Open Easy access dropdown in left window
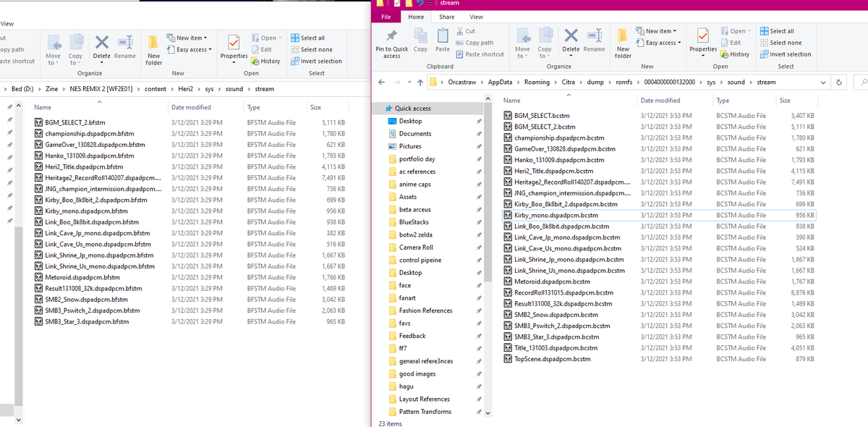The height and width of the screenshot is (427, 868). coord(190,49)
